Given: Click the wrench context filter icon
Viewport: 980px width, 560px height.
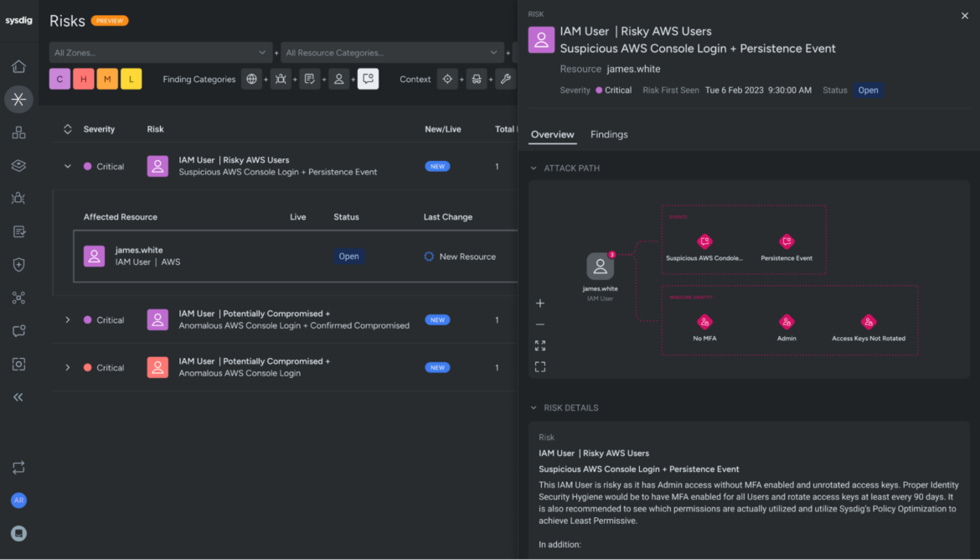Looking at the screenshot, I should click(x=506, y=78).
